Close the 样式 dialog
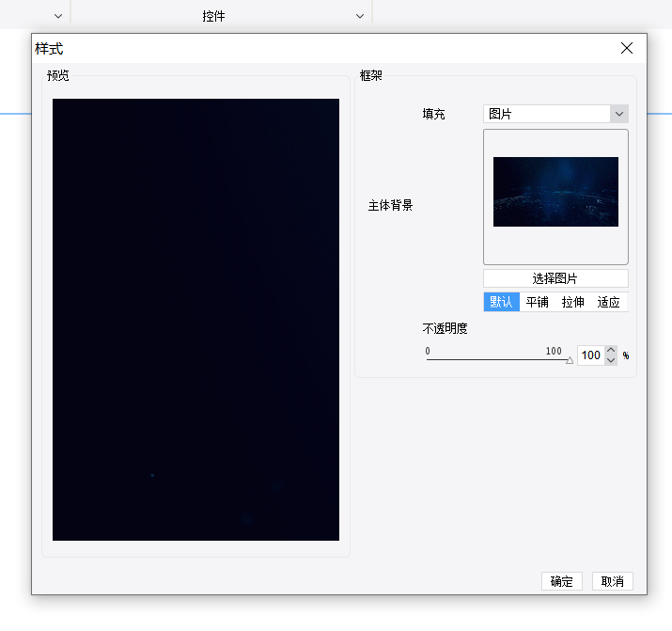Viewport: 672px width, 631px height. 627,48
